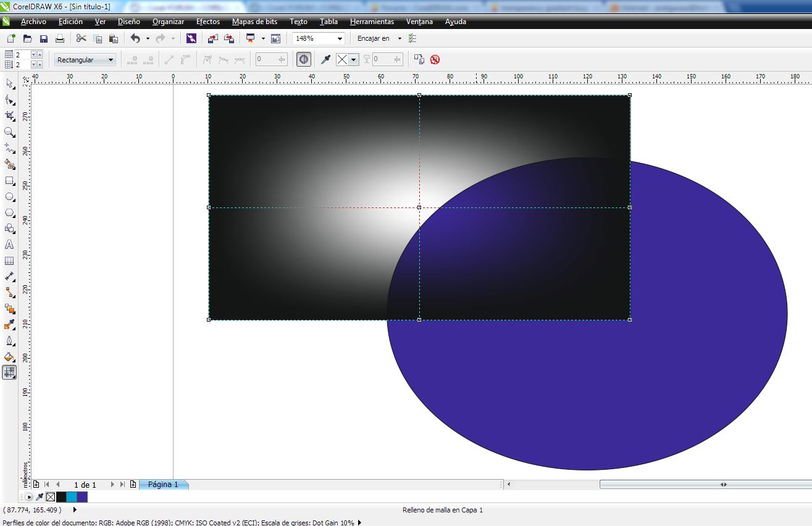Click the Copy mesh fill properties icon
This screenshot has width=812, height=526.
point(419,59)
